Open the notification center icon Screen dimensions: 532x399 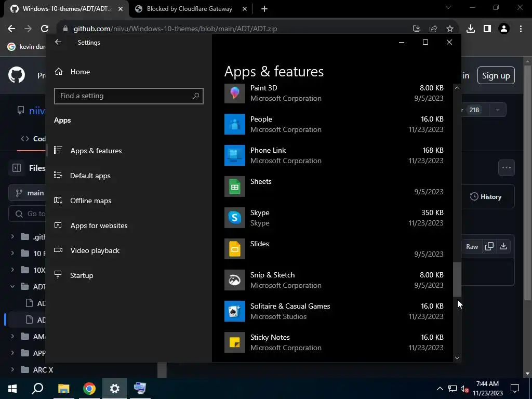pos(515,389)
